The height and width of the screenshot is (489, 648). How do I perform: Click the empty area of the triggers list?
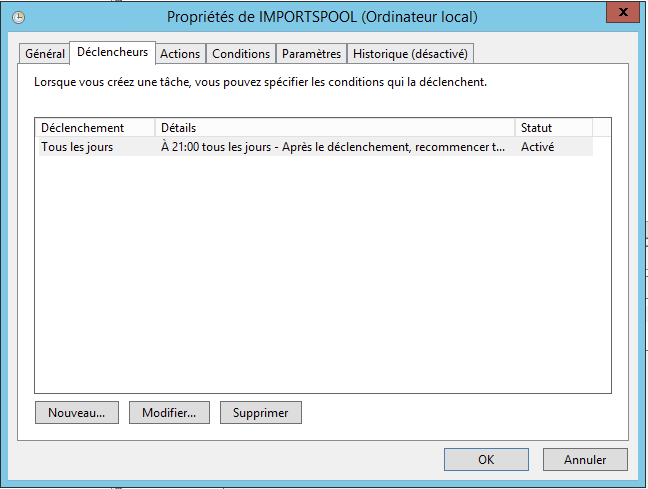322,280
